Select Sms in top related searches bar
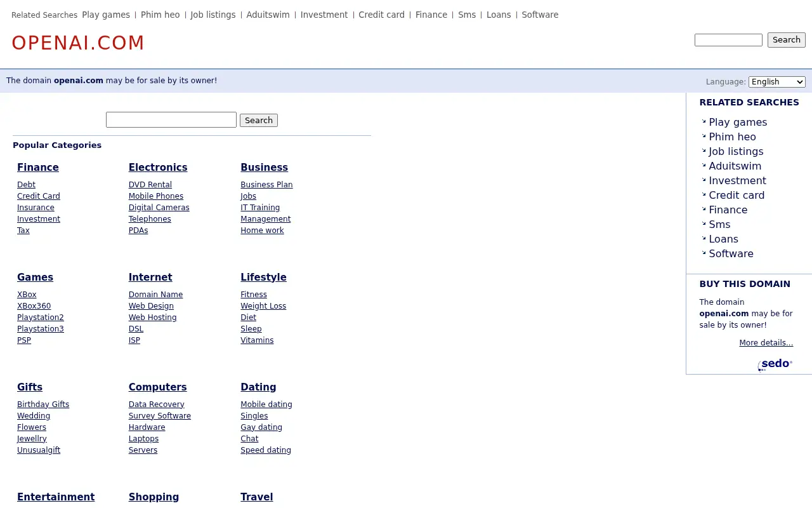The height and width of the screenshot is (508, 812). (467, 15)
